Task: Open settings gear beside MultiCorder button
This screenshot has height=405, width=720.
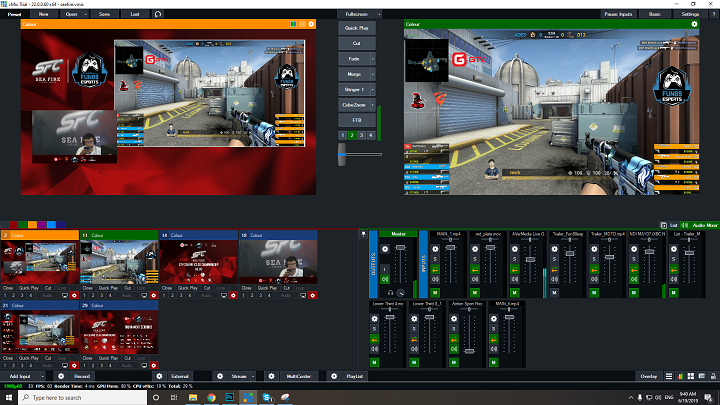Action: 271,376
